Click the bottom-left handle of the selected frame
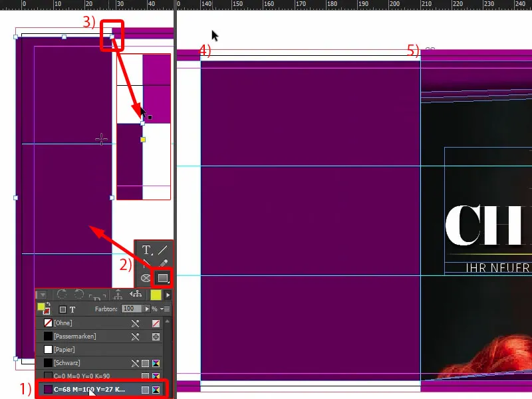 pos(15,358)
